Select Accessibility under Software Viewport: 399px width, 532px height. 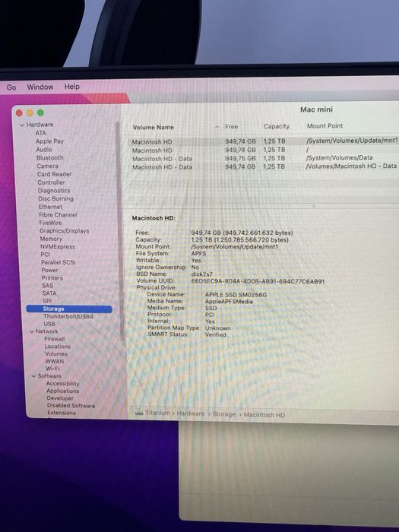[63, 384]
